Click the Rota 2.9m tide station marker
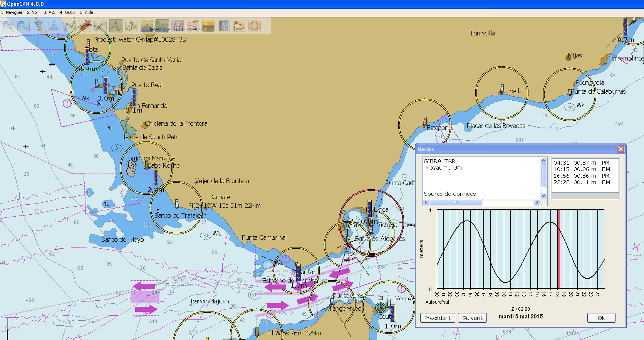644x340 pixels. click(x=87, y=56)
